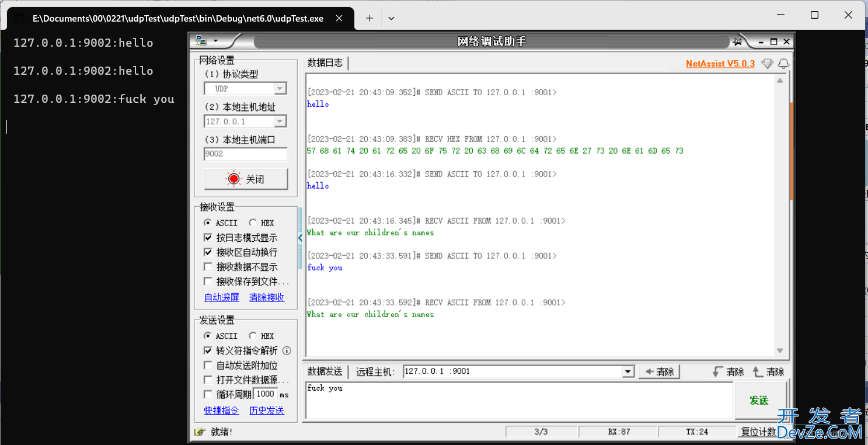Toggle 按日志模式显示 checkbox

[208, 238]
